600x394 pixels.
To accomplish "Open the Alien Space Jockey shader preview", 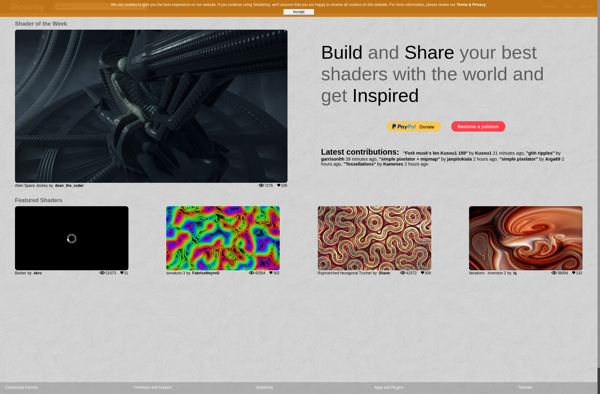I will (x=151, y=106).
